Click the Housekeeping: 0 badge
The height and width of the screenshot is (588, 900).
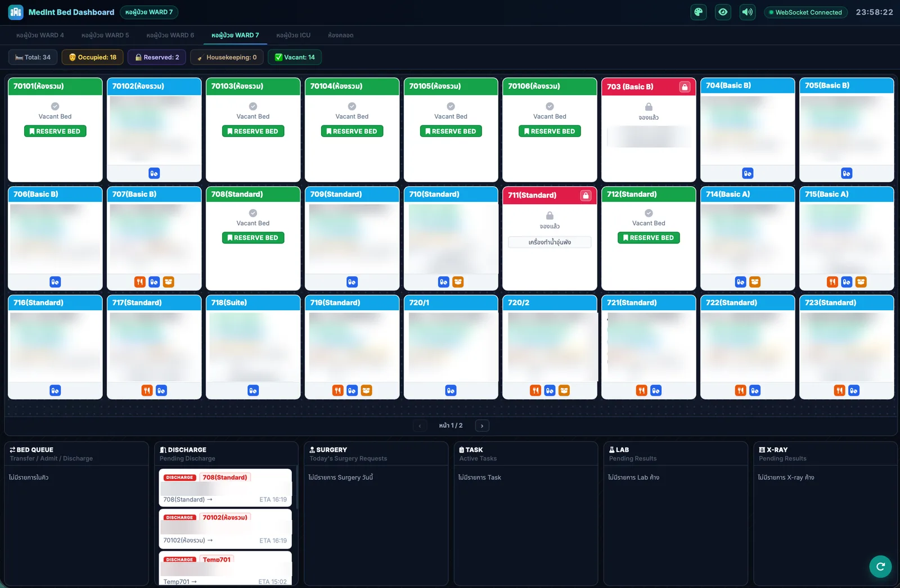coord(227,57)
